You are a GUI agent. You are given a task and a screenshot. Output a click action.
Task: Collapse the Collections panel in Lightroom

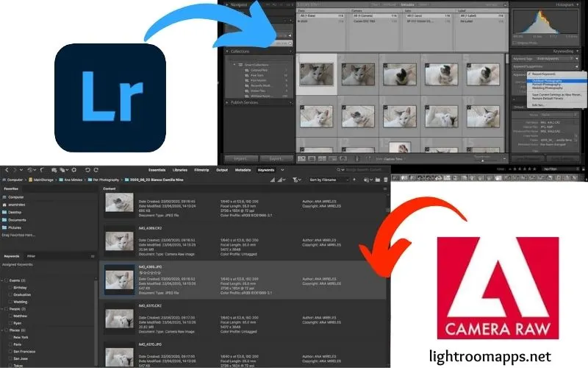(226, 52)
